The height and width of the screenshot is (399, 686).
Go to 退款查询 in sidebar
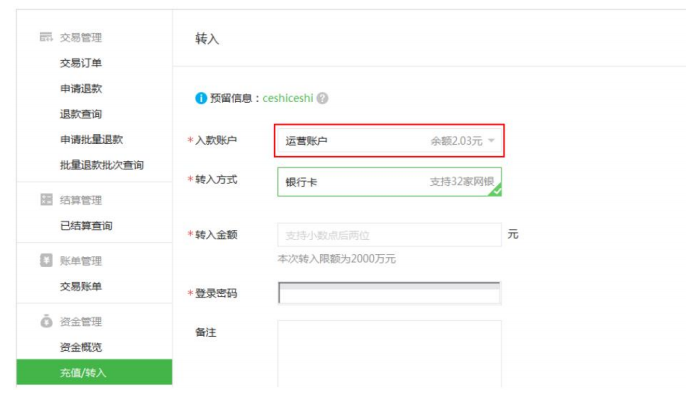tap(81, 114)
